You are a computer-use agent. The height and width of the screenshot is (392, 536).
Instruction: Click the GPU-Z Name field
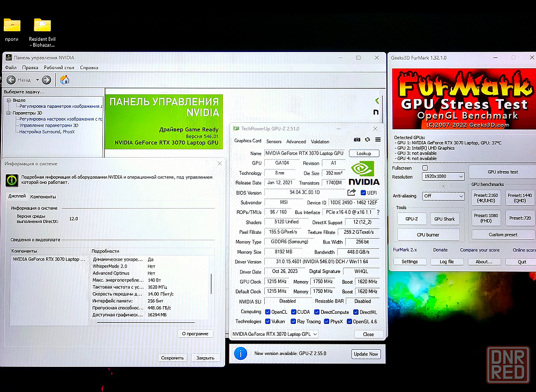304,153
